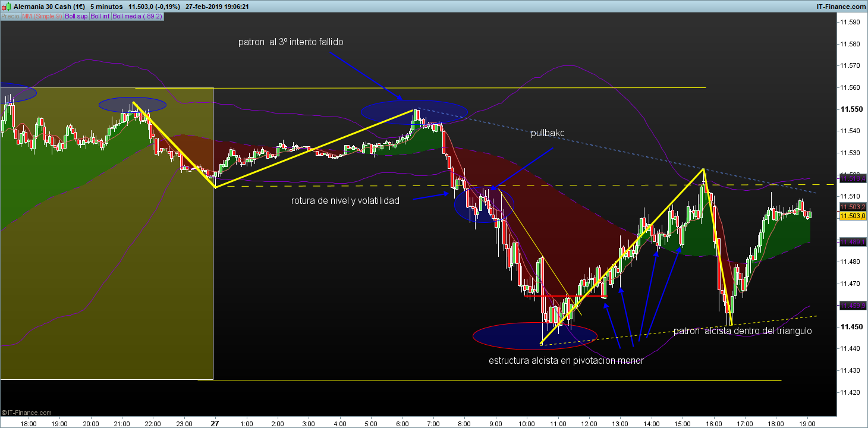Viewport: 868px width, 428px height.
Task: Select the Precio indicator label
Action: [x=10, y=16]
